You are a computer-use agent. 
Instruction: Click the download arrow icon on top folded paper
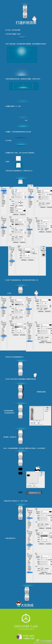[25, 7]
